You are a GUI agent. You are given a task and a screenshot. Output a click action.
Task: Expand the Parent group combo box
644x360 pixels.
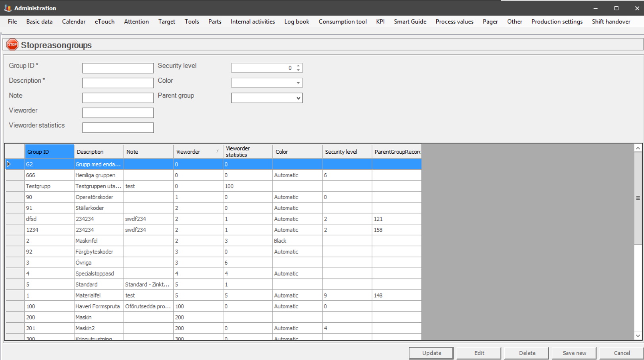[298, 98]
